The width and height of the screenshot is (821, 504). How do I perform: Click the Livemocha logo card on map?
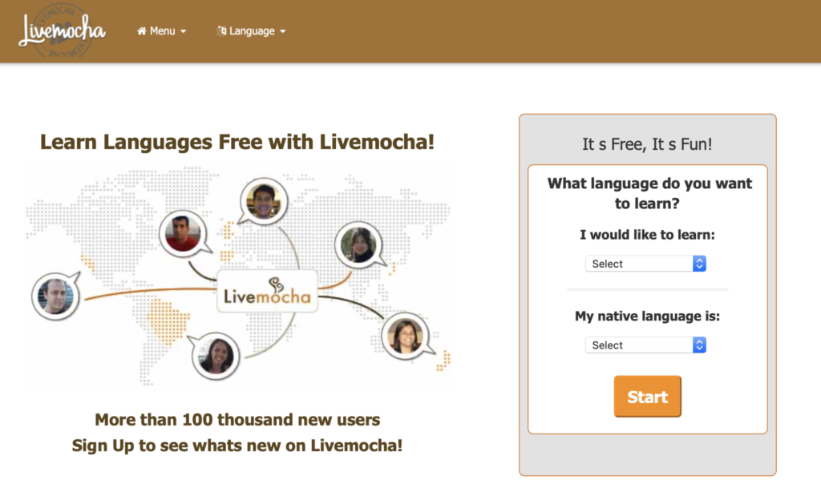click(x=268, y=291)
